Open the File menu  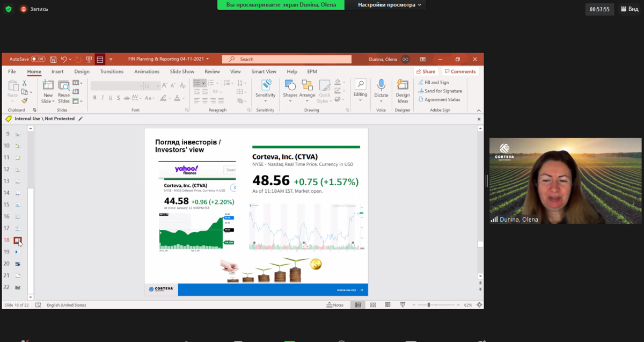12,71
